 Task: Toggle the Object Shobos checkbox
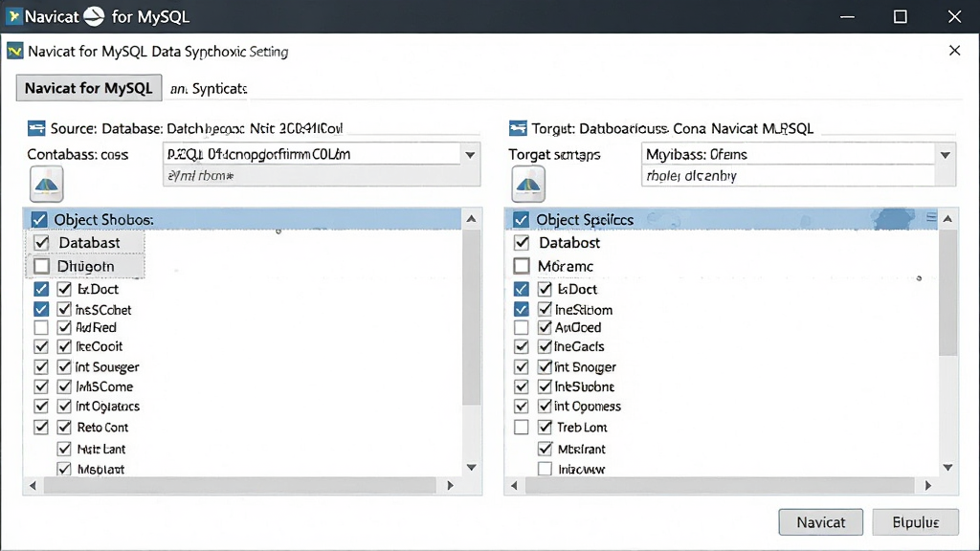38,219
